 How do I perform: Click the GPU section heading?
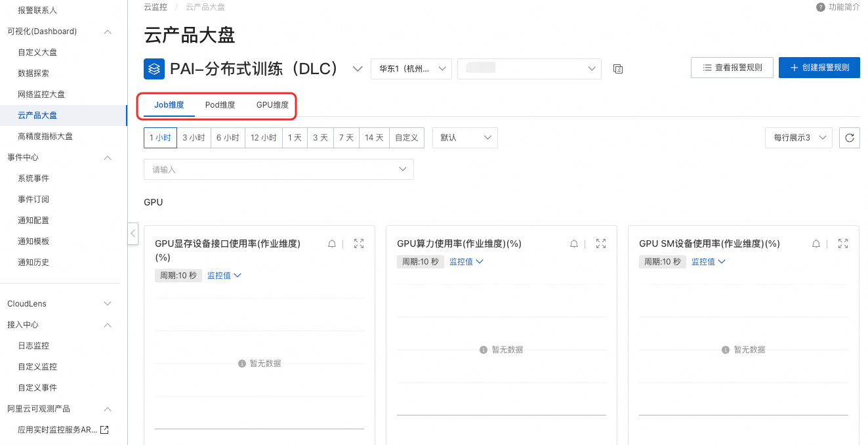[x=154, y=202]
